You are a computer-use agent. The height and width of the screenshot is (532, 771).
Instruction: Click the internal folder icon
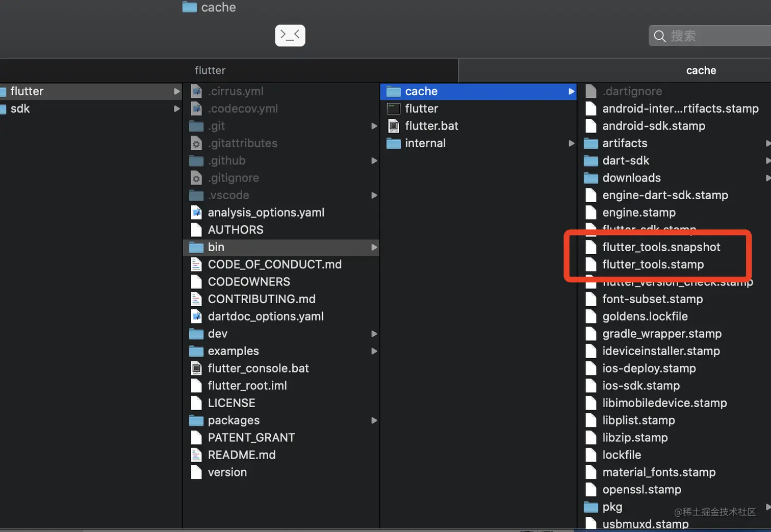click(394, 143)
